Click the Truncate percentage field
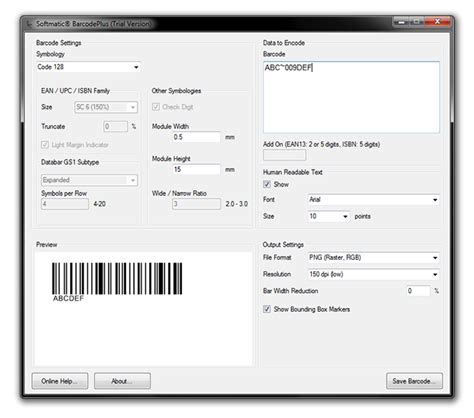Screen dimensions: 474x418 115,126
